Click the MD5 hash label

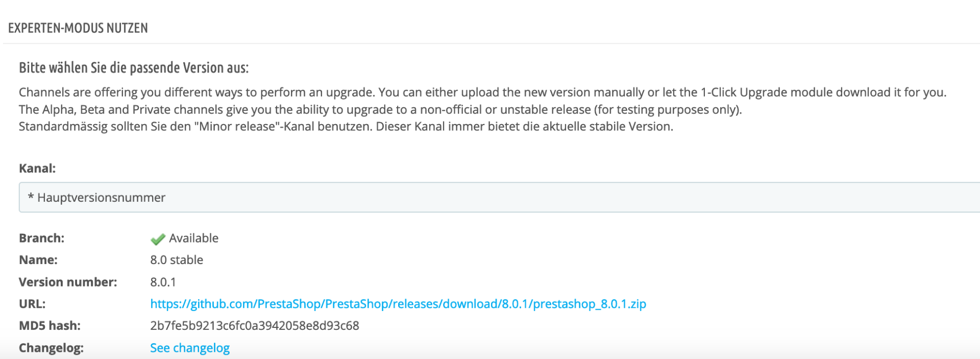click(50, 326)
